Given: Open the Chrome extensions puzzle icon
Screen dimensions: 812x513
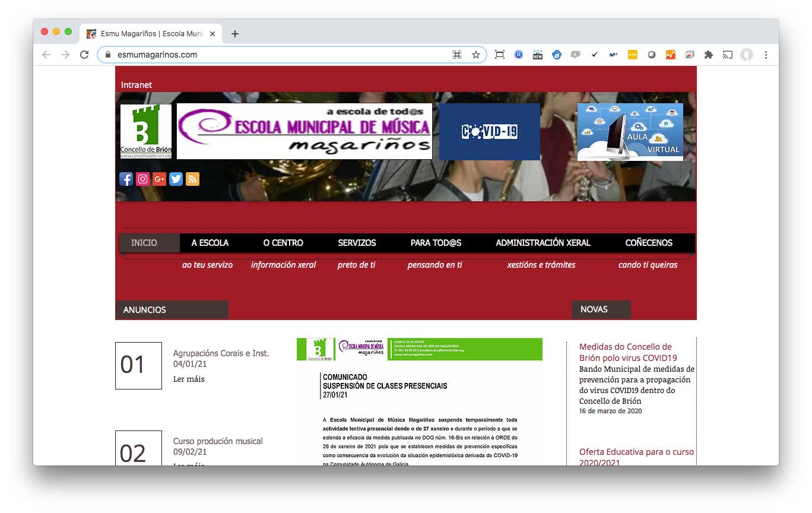Looking at the screenshot, I should tap(708, 55).
